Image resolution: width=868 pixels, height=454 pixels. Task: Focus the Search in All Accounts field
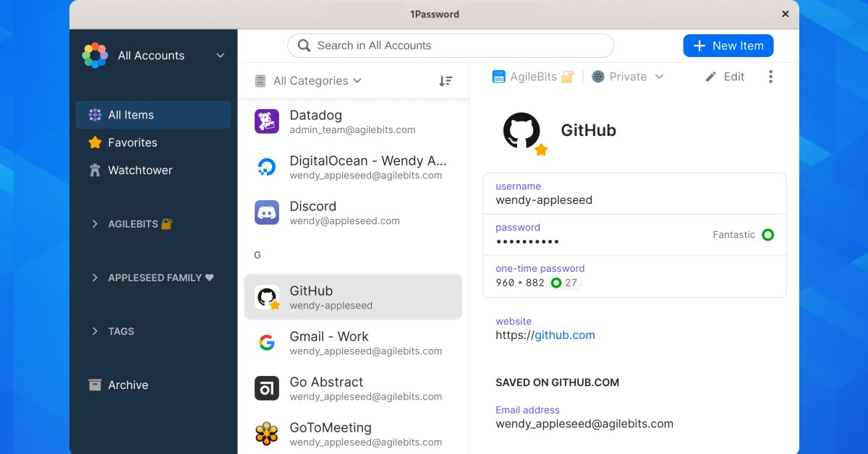tap(451, 46)
